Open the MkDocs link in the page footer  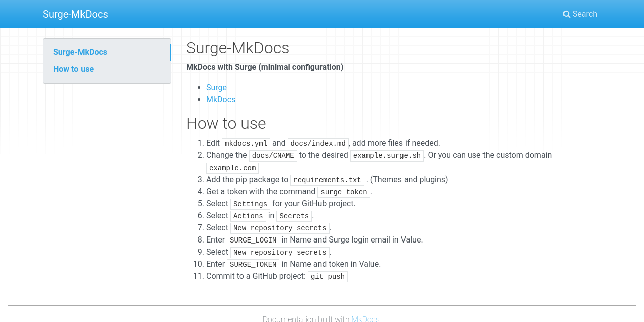coord(365,318)
